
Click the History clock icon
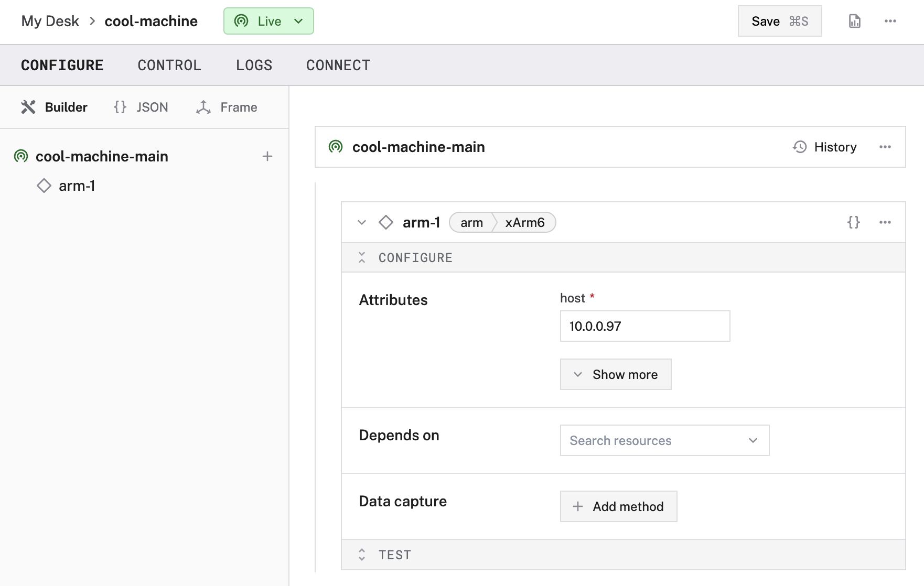(x=800, y=147)
